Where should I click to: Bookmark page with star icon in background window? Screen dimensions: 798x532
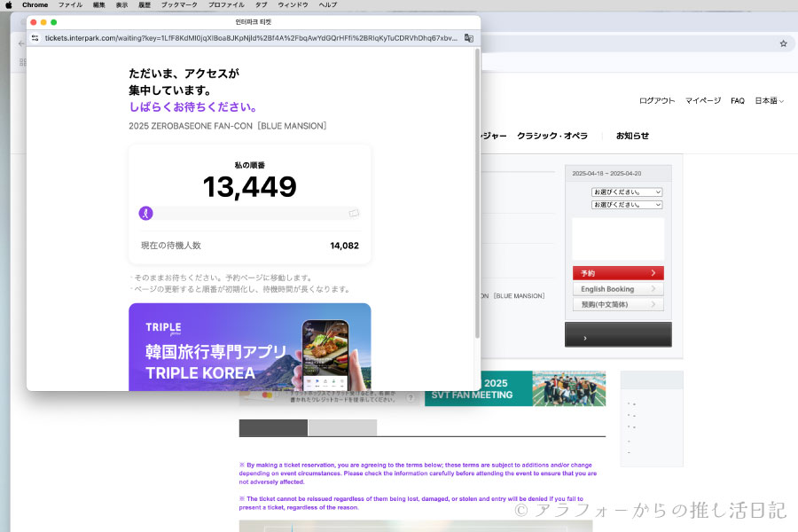tap(783, 43)
